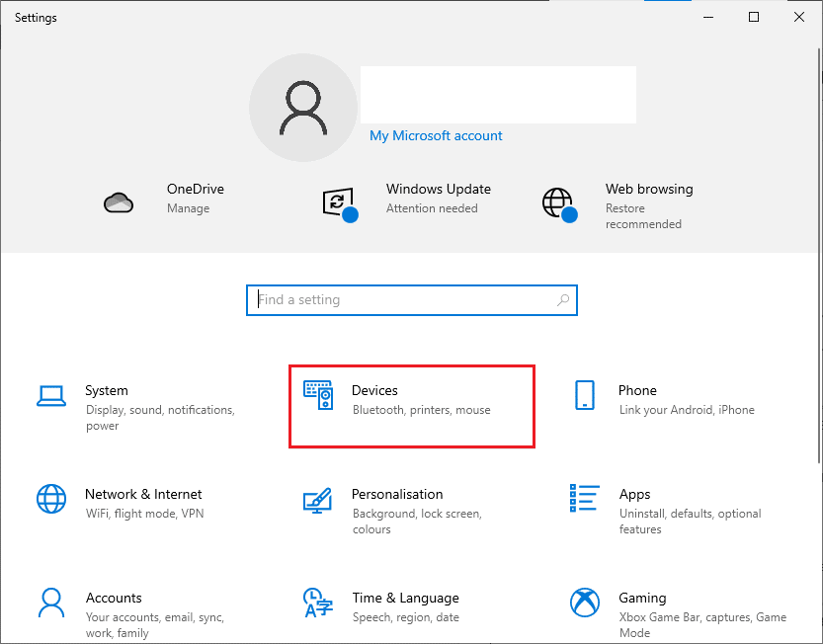Click 'Manage' under OneDrive
823x644 pixels.
point(189,208)
